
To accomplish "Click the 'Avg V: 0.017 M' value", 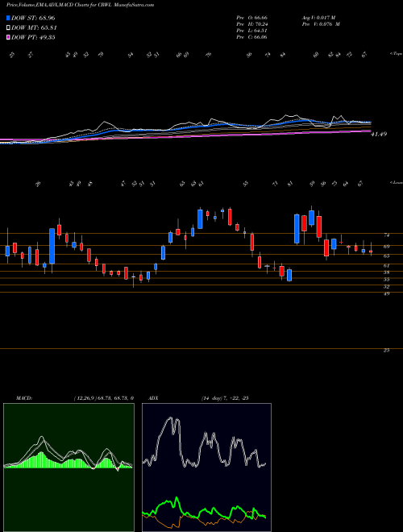I will click(x=320, y=18).
